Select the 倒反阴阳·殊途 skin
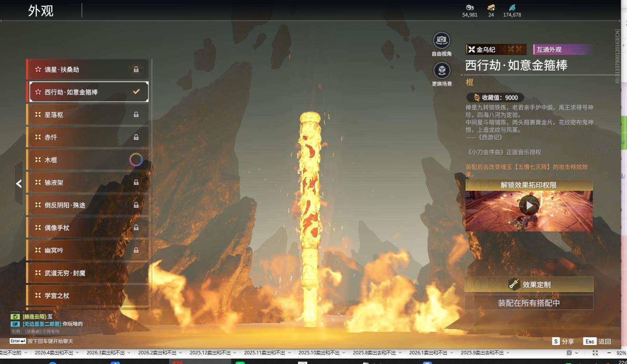This screenshot has width=627, height=364. click(87, 205)
